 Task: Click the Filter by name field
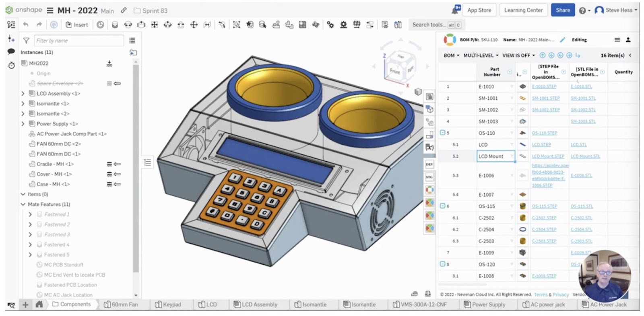(x=79, y=41)
